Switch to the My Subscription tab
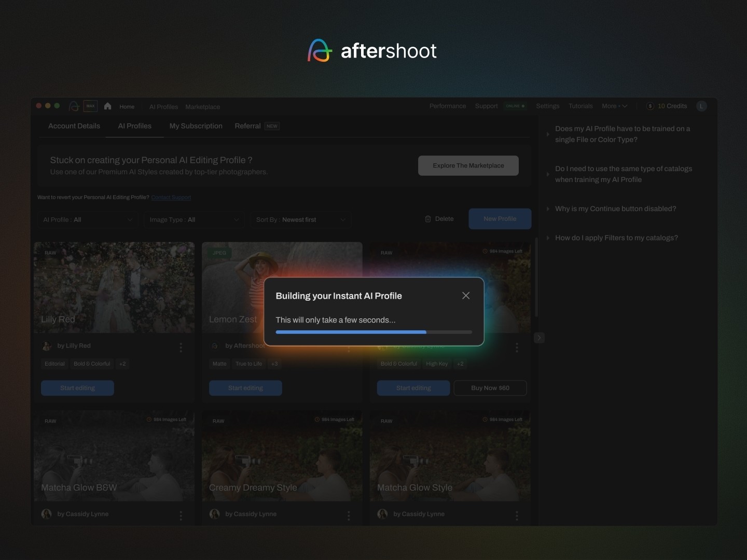This screenshot has height=560, width=747. pos(196,126)
